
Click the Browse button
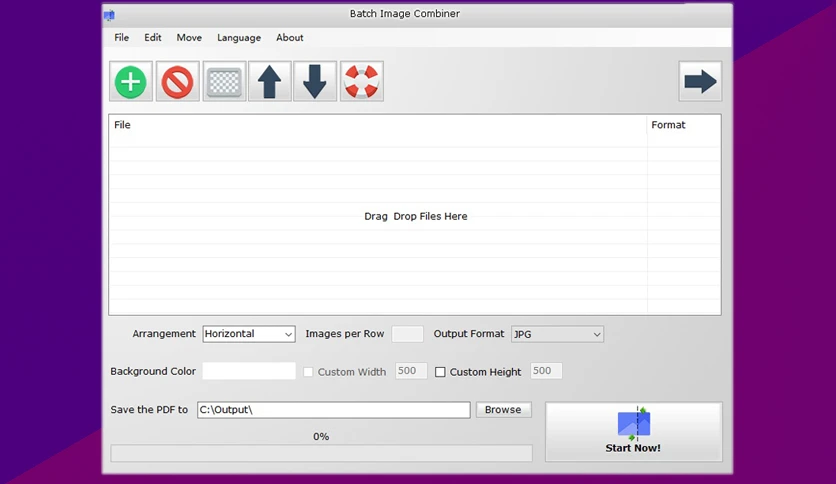pyautogui.click(x=503, y=410)
